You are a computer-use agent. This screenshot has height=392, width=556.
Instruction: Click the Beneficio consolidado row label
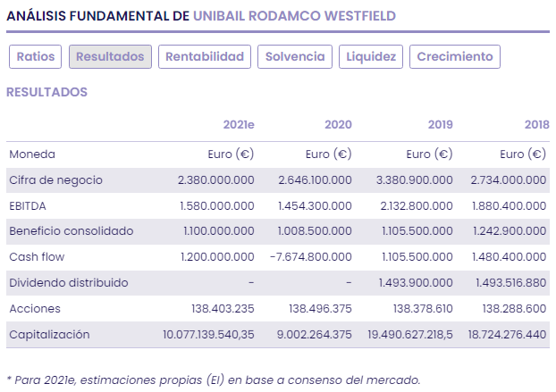[x=72, y=231]
